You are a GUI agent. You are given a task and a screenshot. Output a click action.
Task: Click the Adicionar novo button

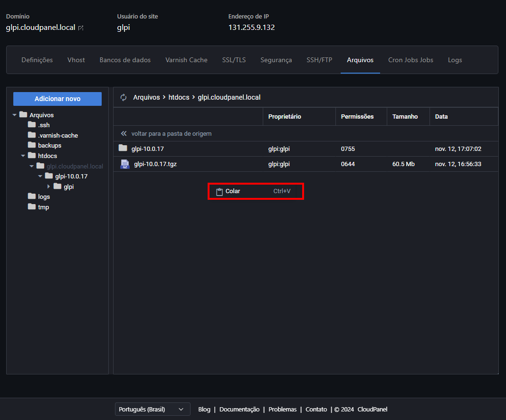click(x=57, y=99)
